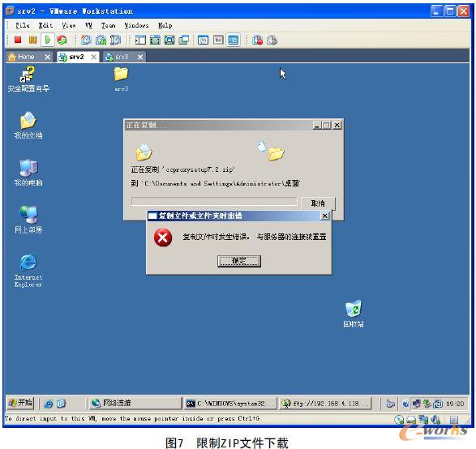Open the VM menu

(88, 25)
